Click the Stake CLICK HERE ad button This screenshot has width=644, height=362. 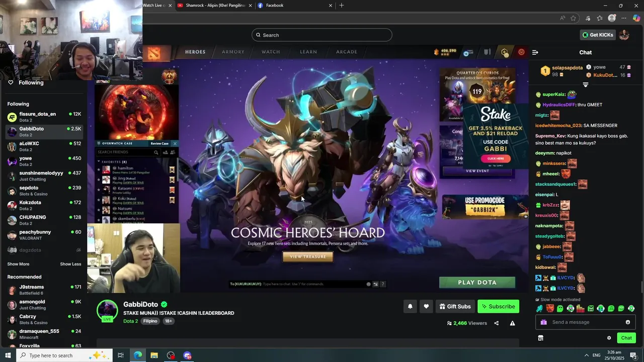click(x=496, y=158)
